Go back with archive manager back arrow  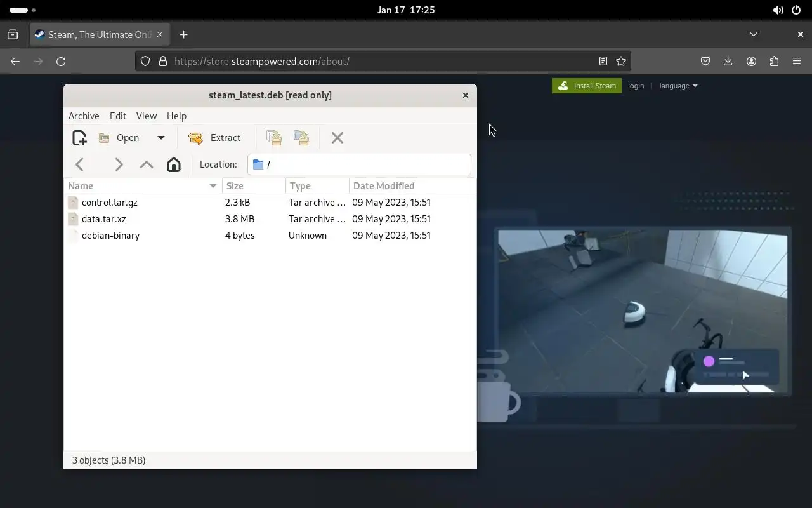[x=80, y=164]
